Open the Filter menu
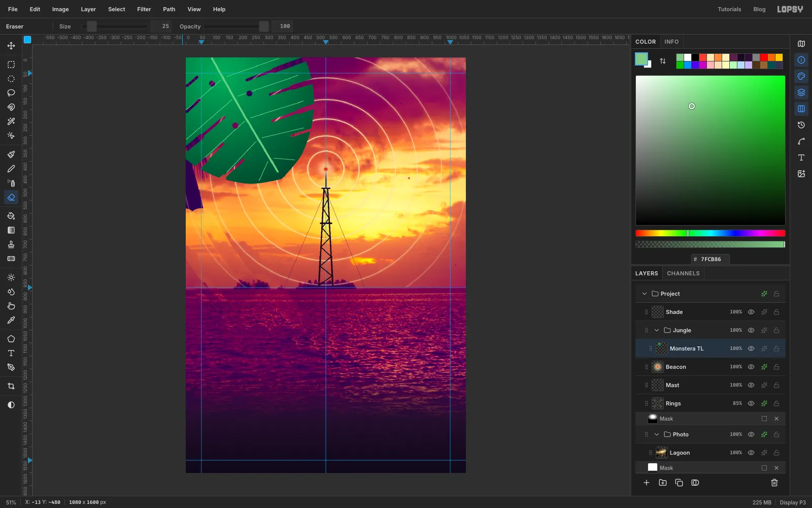This screenshot has height=508, width=812. [144, 9]
